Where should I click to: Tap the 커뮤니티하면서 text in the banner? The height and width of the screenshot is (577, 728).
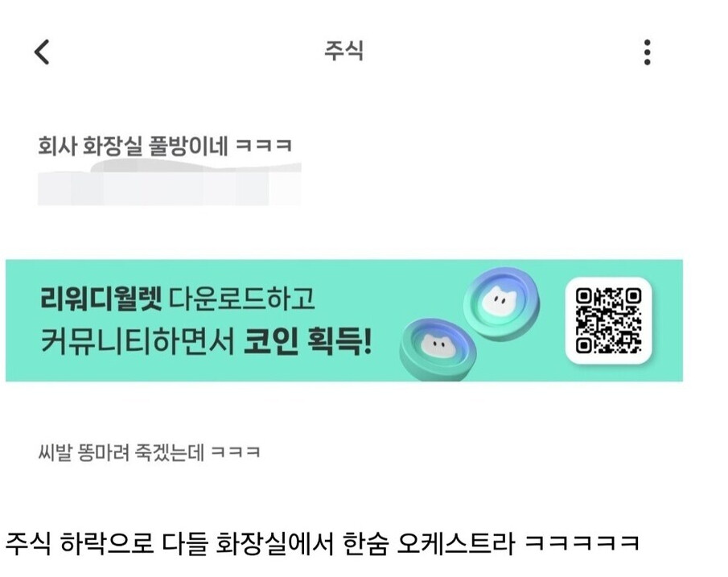coord(138,342)
